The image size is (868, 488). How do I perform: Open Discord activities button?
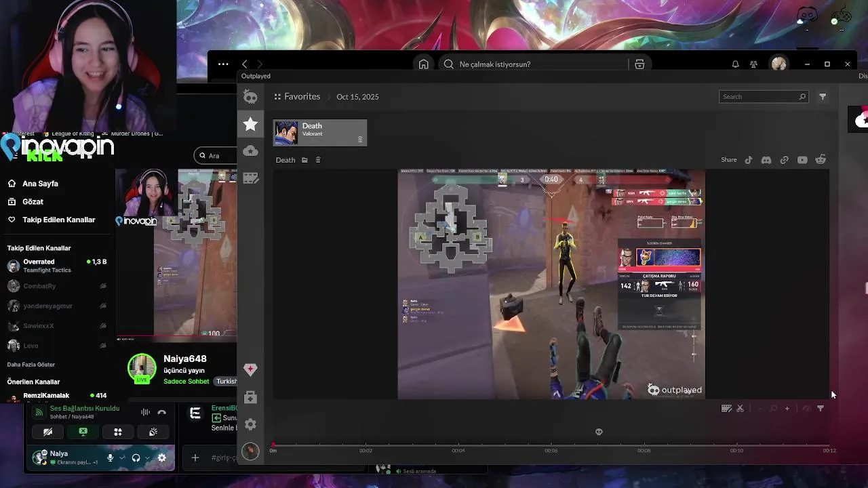coord(118,432)
